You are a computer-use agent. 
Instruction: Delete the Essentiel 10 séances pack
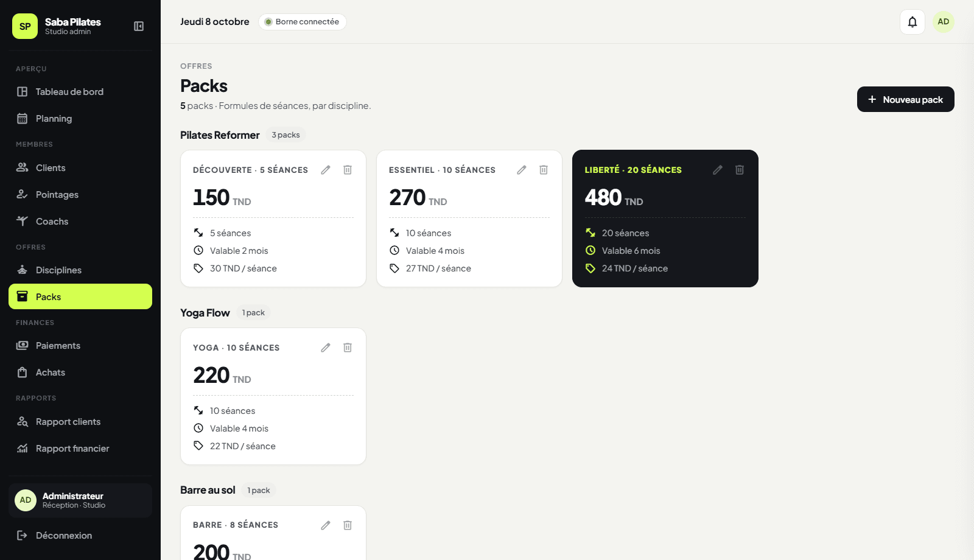[x=544, y=170]
